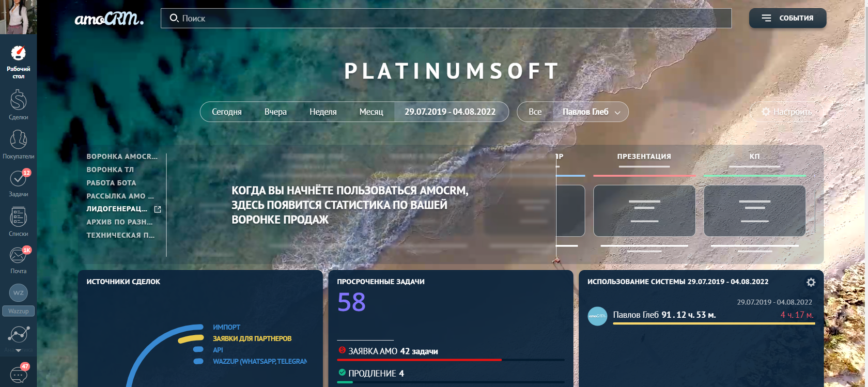868x387 pixels.
Task: Click the hamburger icon in СОБЫТИЯ button
Action: 766,18
